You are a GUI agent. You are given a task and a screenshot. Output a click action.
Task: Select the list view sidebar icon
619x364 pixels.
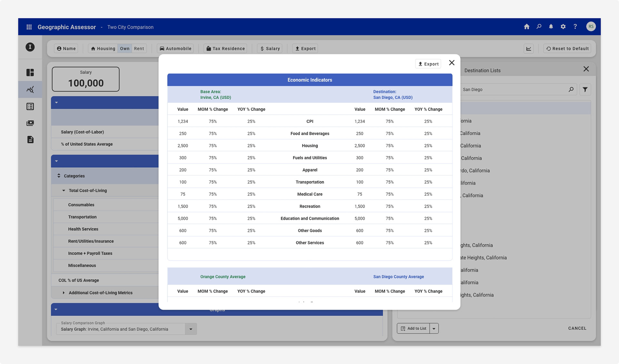30,106
